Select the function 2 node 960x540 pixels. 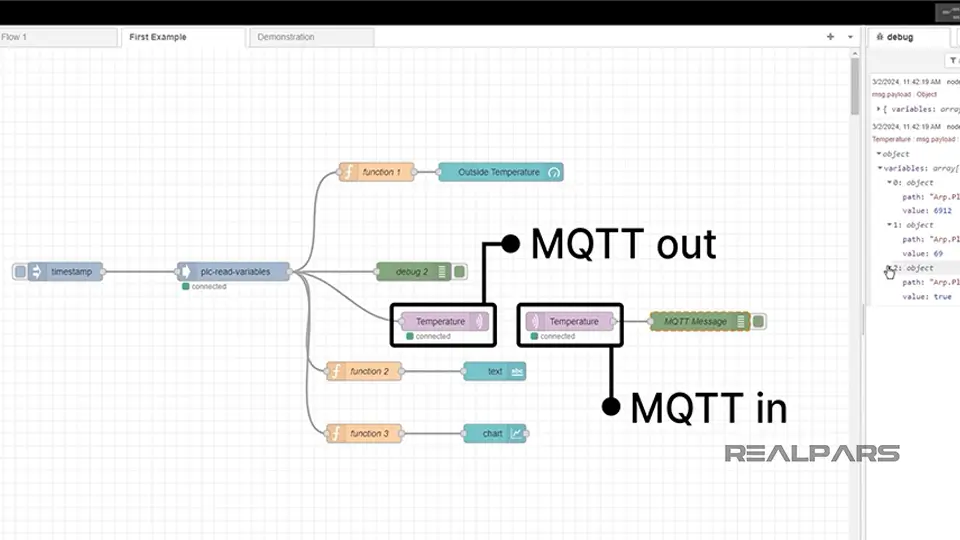coord(364,371)
